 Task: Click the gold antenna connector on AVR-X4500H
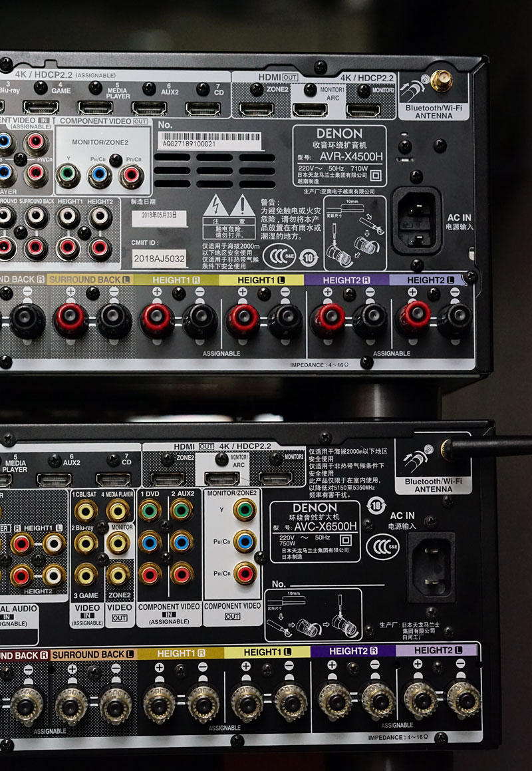pyautogui.click(x=441, y=80)
